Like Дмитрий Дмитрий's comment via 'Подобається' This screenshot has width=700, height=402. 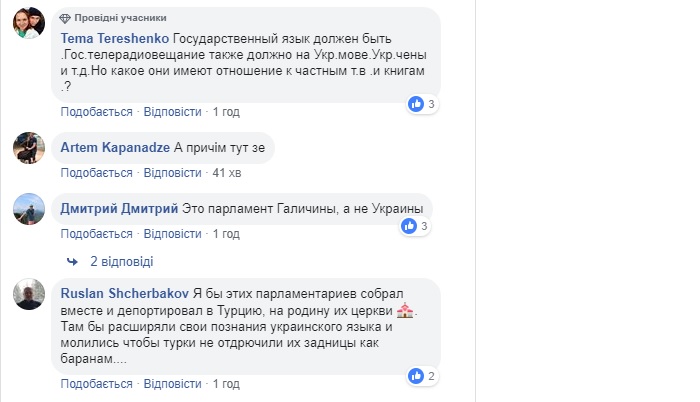coord(98,233)
